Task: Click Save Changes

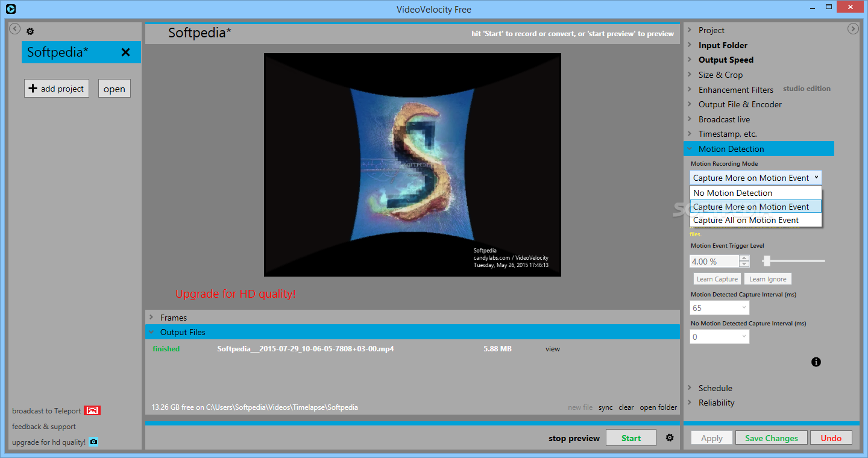Action: coord(772,438)
